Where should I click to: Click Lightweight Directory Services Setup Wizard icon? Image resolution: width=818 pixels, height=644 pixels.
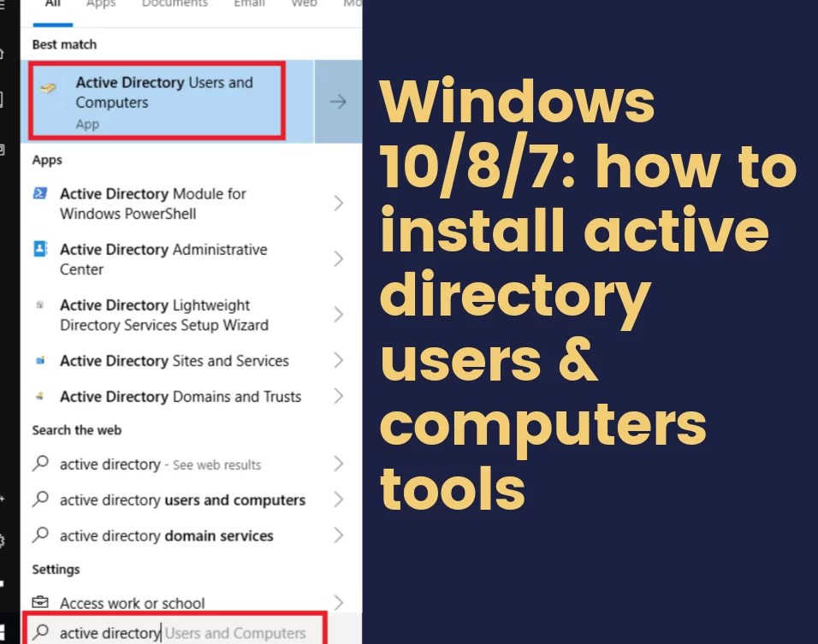[x=39, y=304]
